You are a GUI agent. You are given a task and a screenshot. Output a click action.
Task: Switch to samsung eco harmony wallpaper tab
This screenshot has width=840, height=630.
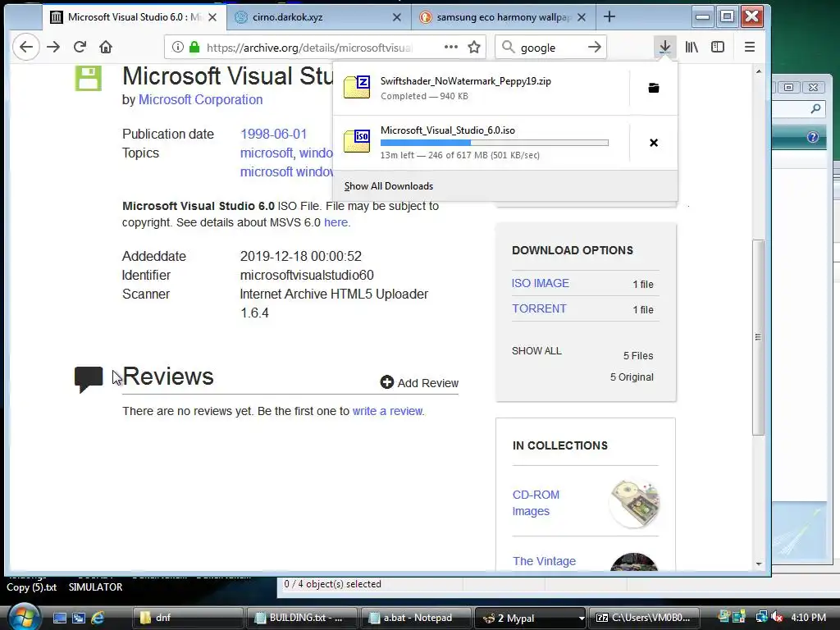(503, 17)
